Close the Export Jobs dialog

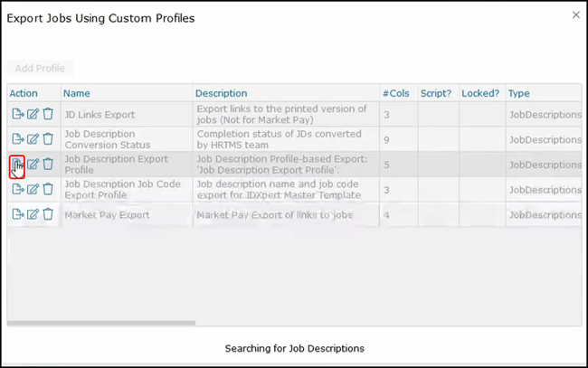[x=576, y=15]
